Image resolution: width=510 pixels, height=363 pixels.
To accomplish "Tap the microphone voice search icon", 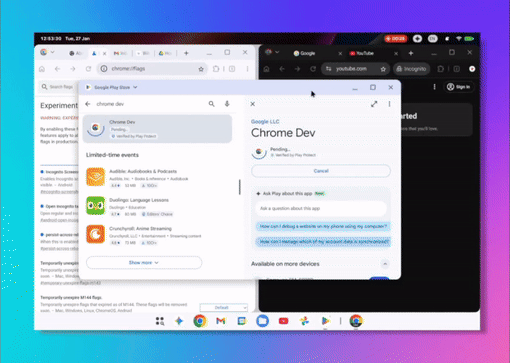I will click(x=227, y=104).
